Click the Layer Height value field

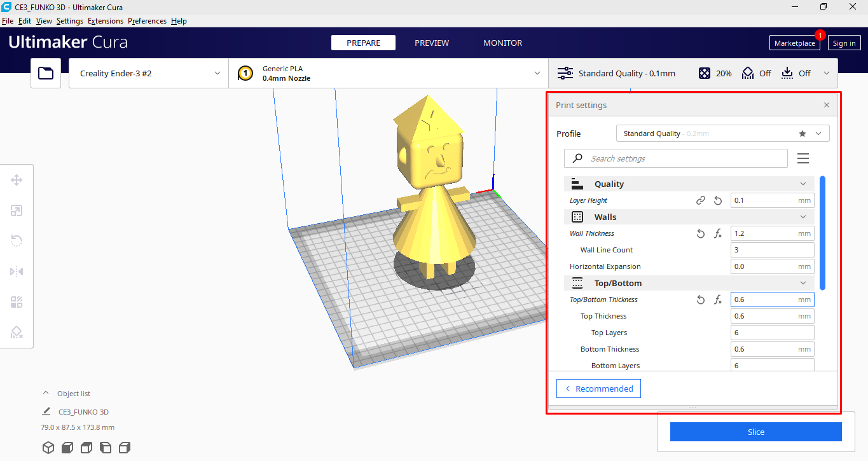coord(772,200)
